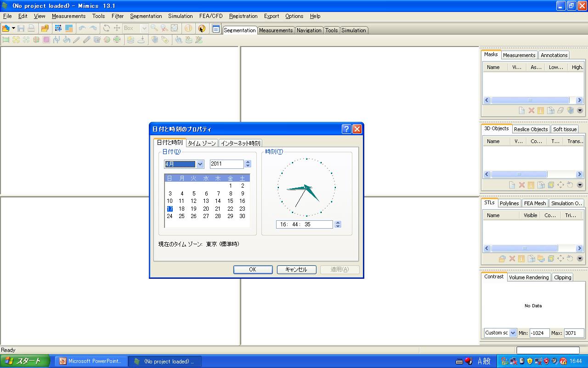
Task: Switch to the Navigation toolbar tab
Action: pos(309,30)
